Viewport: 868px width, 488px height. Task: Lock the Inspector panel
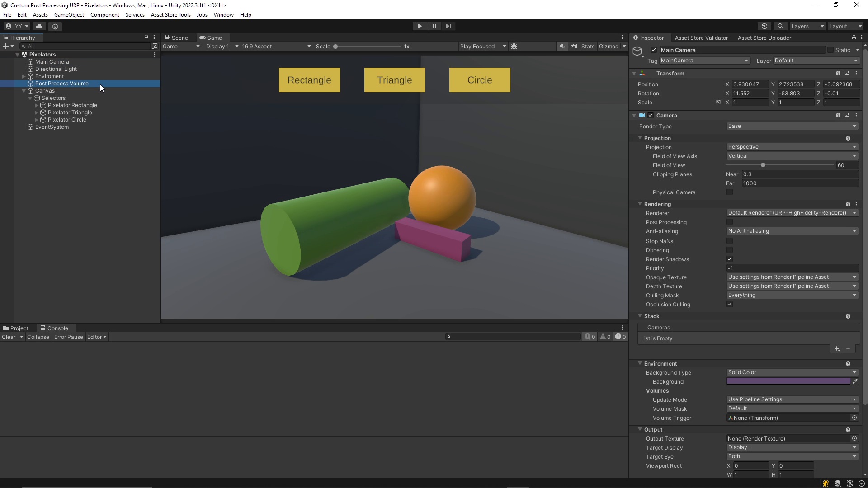(854, 38)
